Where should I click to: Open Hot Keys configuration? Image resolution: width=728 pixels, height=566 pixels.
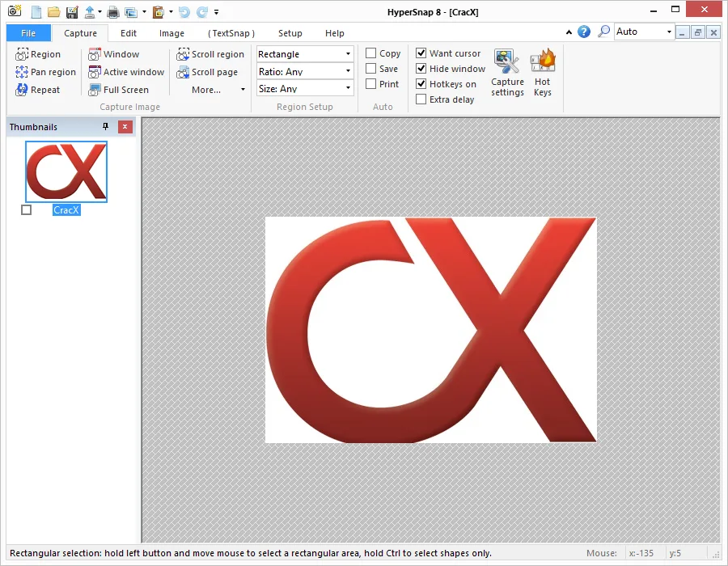click(542, 73)
